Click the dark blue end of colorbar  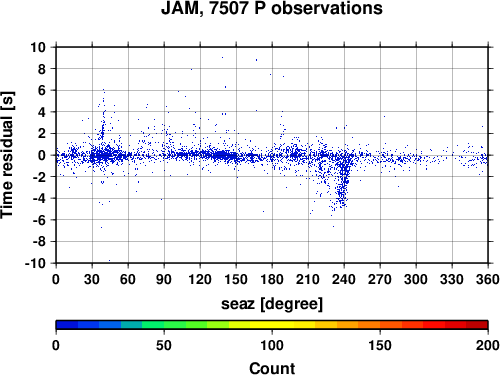click(x=67, y=325)
